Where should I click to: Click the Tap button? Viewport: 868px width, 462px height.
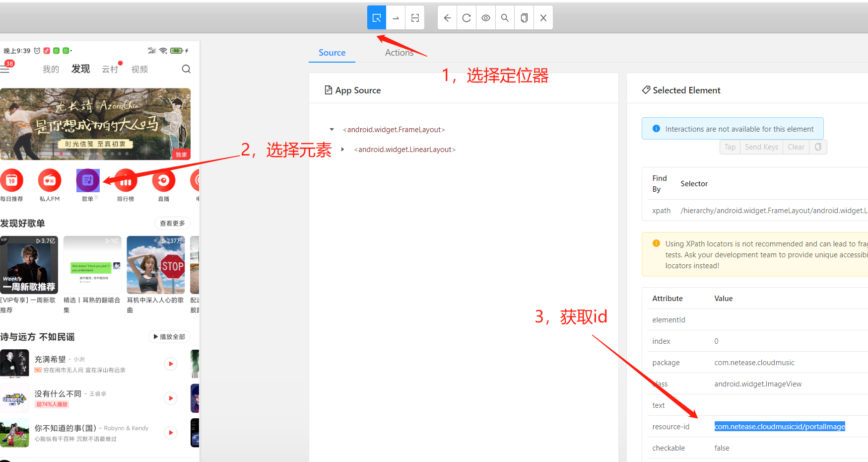730,147
